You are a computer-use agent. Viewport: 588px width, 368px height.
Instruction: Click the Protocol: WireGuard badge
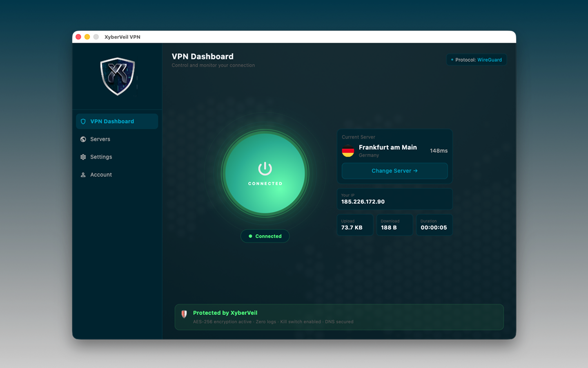click(477, 60)
